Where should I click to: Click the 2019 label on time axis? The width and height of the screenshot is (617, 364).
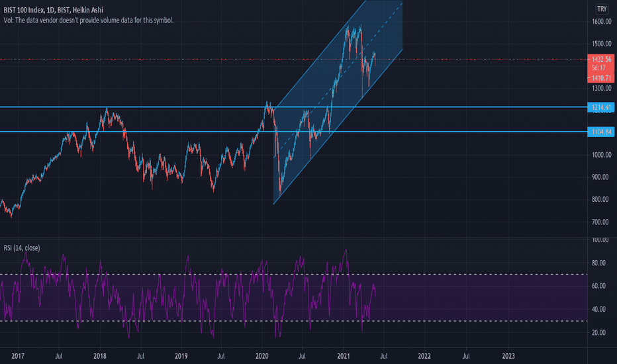(x=181, y=356)
